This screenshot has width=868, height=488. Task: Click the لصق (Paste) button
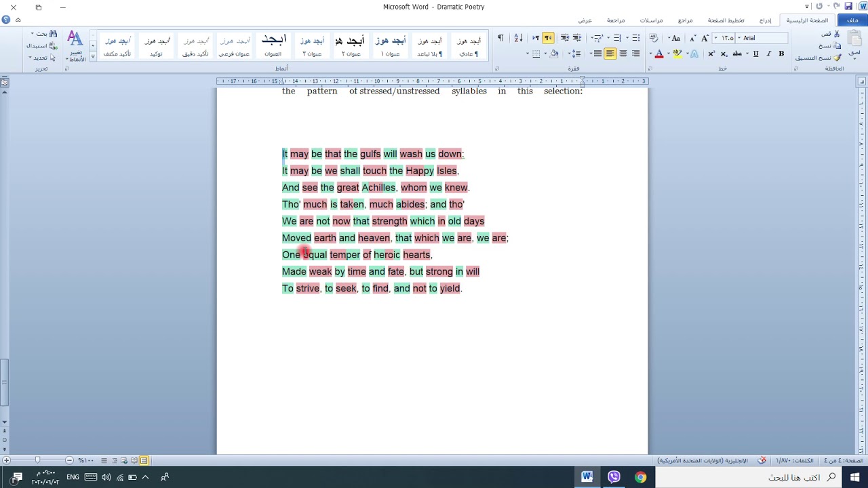pyautogui.click(x=856, y=44)
